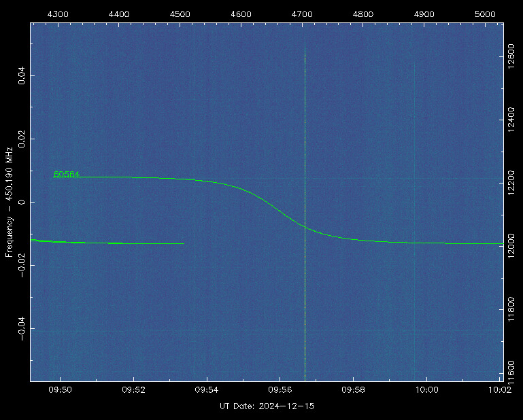
Task: Click the right axis value 12600
Action: (x=511, y=56)
